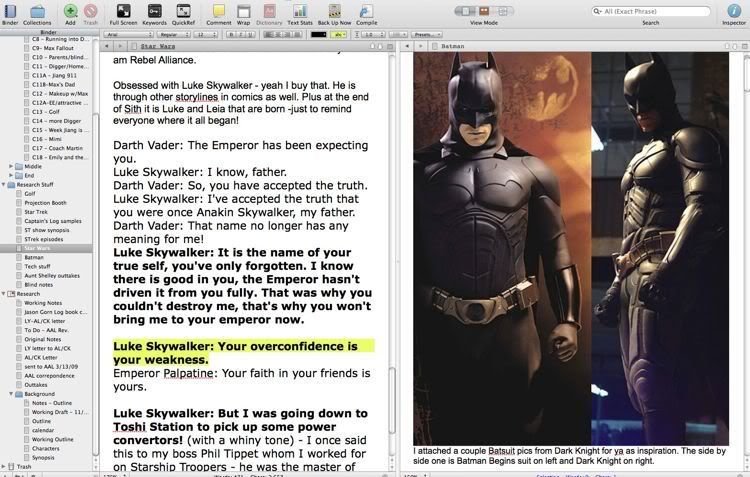
Task: Collapse the Background folder in binder
Action: [11, 394]
